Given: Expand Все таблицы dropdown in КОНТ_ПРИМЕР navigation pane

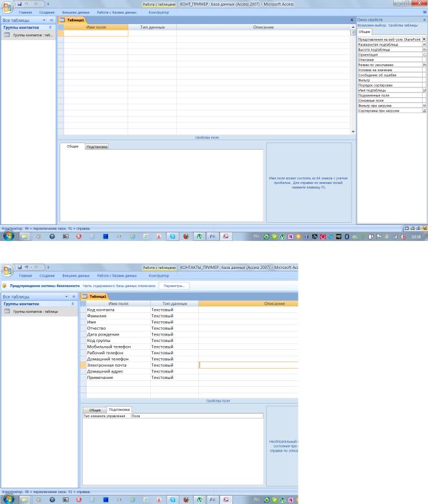Looking at the screenshot, I should coord(44,20).
